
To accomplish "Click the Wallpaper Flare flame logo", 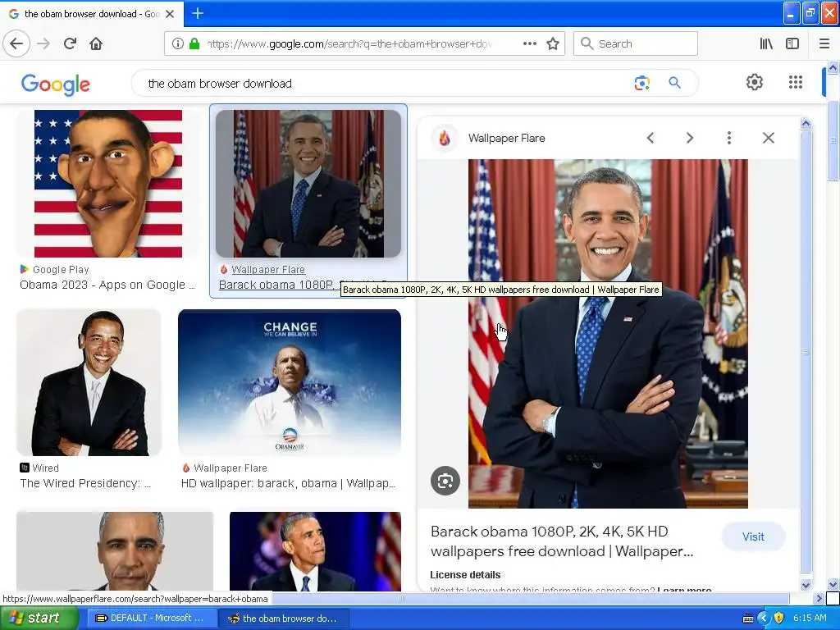I will click(x=444, y=138).
